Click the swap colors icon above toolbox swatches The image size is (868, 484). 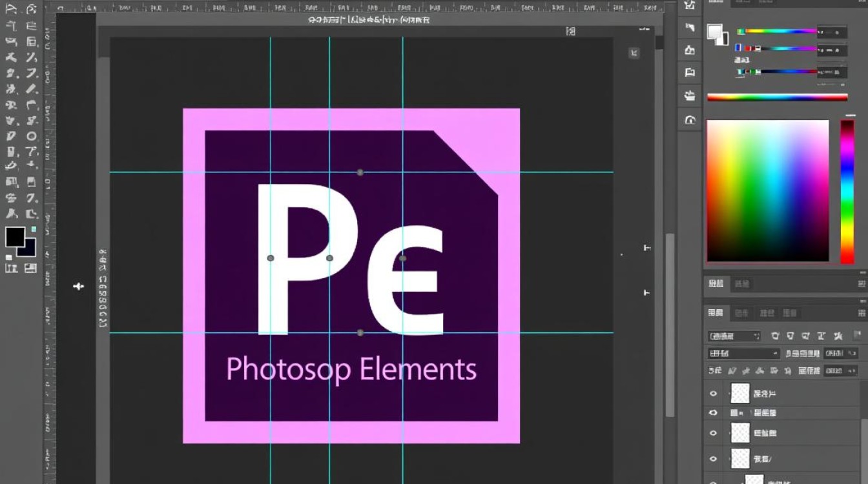pos(34,229)
